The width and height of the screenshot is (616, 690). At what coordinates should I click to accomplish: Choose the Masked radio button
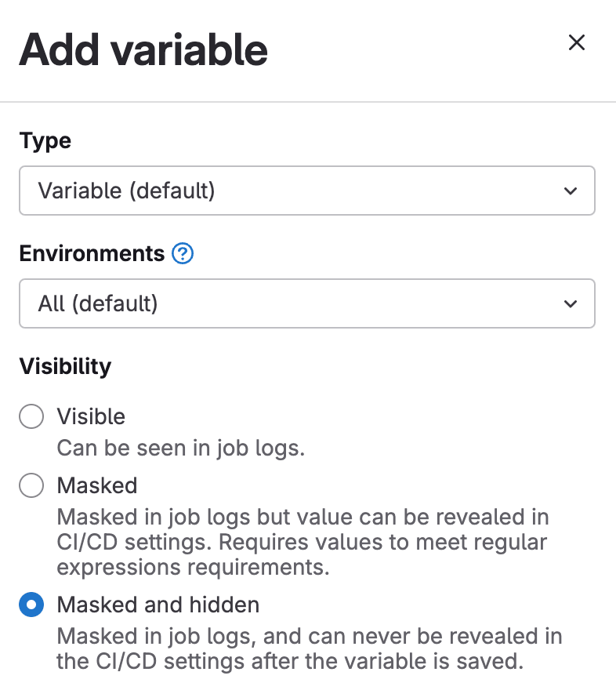coord(31,486)
